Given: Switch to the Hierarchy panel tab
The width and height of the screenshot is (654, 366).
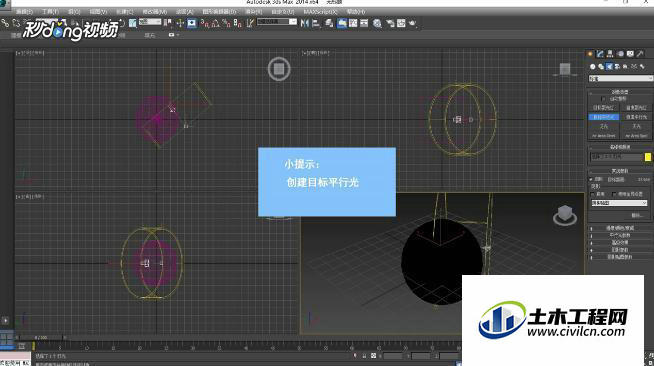Looking at the screenshot, I should pos(610,54).
